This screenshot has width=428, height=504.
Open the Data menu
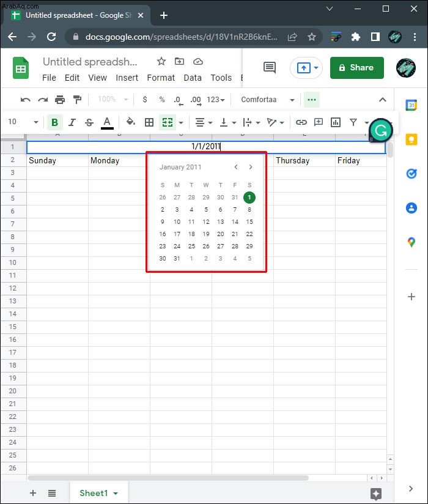click(x=193, y=78)
